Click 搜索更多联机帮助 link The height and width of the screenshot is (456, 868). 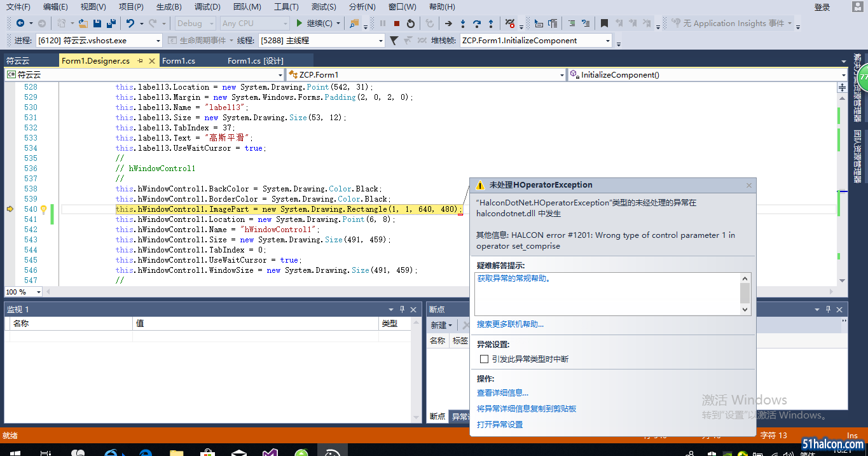(x=510, y=324)
